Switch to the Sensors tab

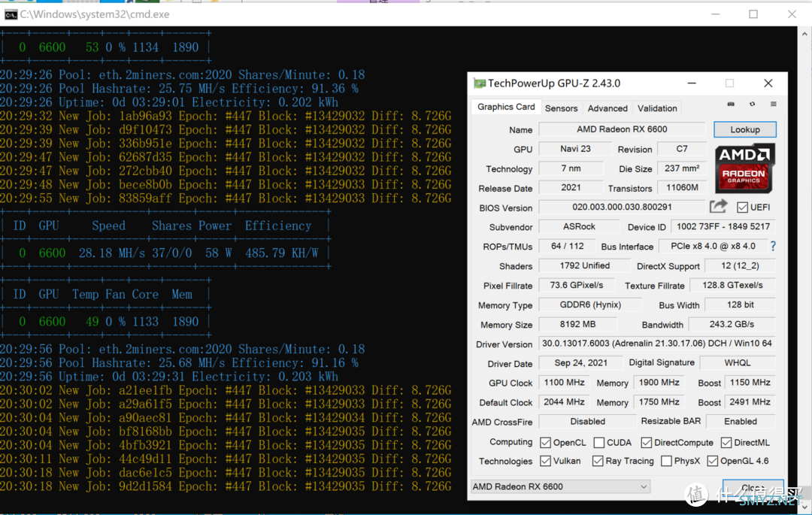[562, 108]
